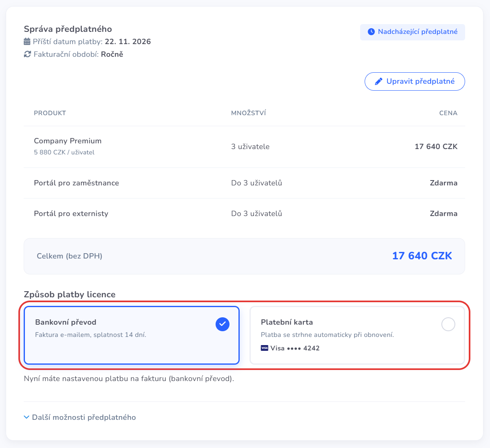Viewport: 490px width, 448px height.
Task: Click the refresh icon beside Fakturační období
Action: click(x=27, y=54)
